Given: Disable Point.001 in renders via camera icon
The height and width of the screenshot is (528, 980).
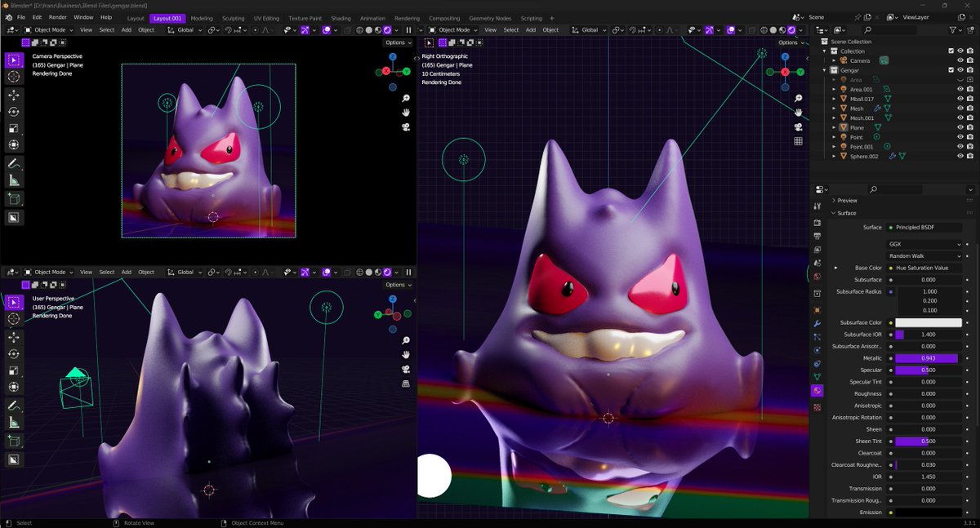Looking at the screenshot, I should (970, 147).
